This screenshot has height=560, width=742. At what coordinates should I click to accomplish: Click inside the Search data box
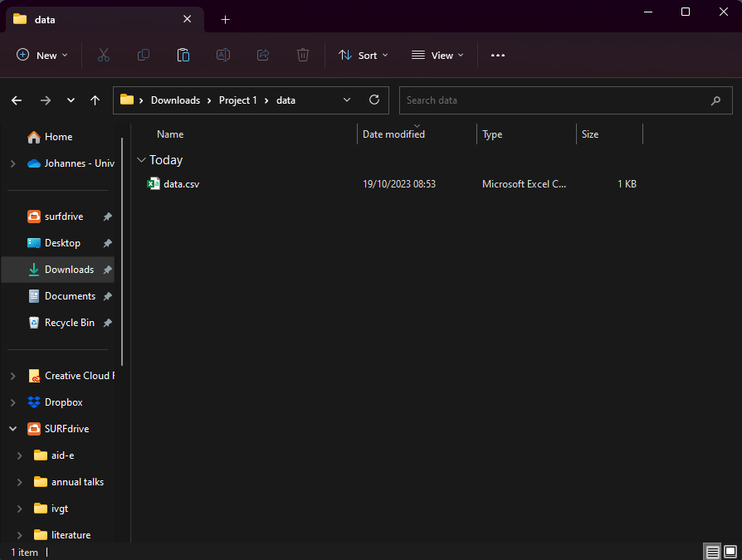click(552, 100)
